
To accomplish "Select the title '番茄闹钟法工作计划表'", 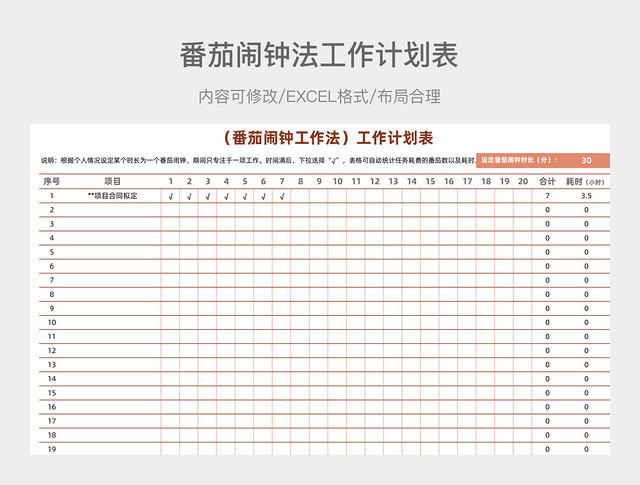I will (x=319, y=55).
